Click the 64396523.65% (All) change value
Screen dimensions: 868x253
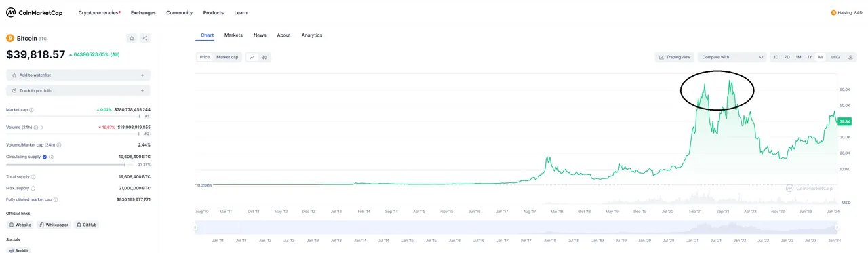pyautogui.click(x=94, y=54)
